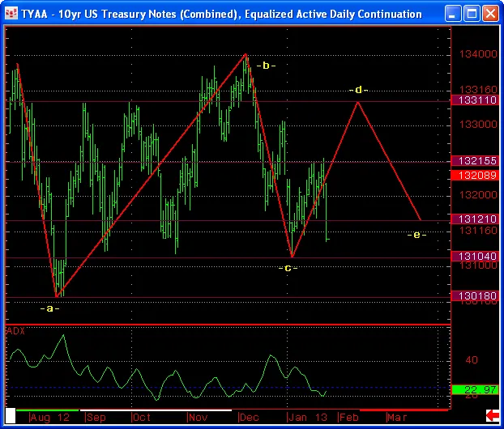Click the red left arrow at bottom right

click(490, 415)
